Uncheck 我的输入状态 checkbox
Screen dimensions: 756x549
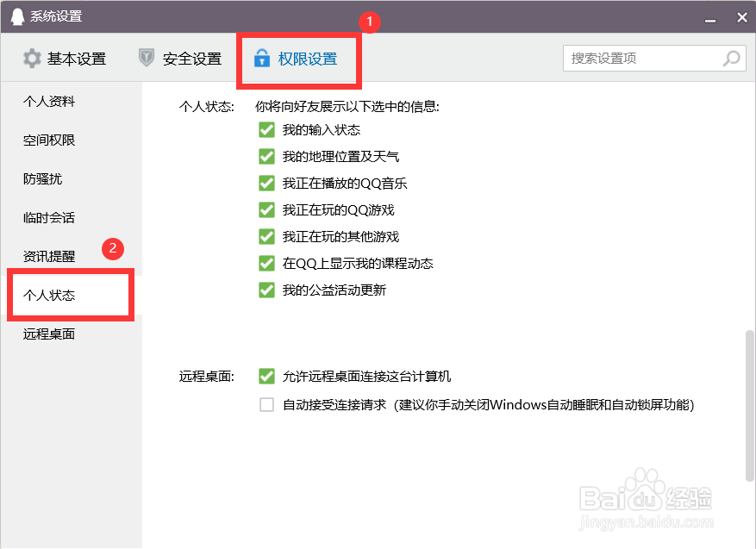click(x=266, y=129)
